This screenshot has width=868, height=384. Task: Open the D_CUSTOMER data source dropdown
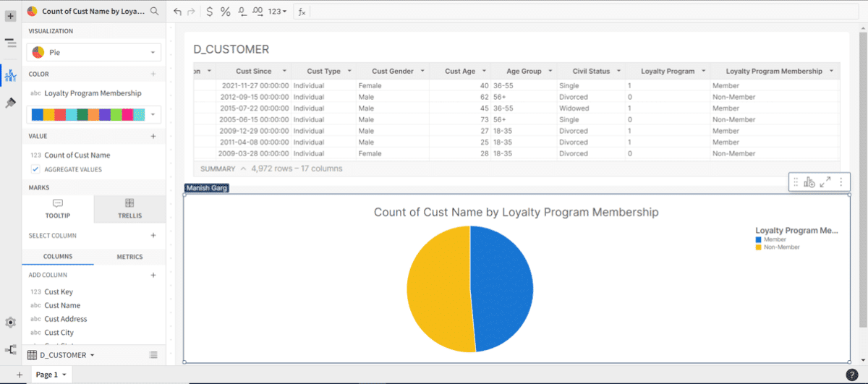(63, 355)
